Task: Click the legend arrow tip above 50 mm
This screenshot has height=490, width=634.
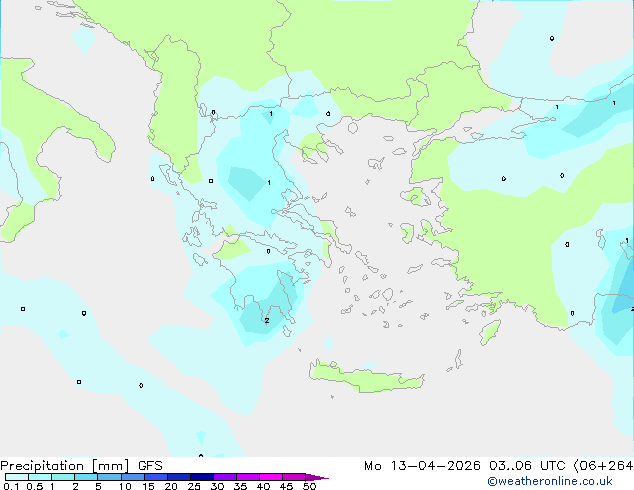Action: (317, 477)
